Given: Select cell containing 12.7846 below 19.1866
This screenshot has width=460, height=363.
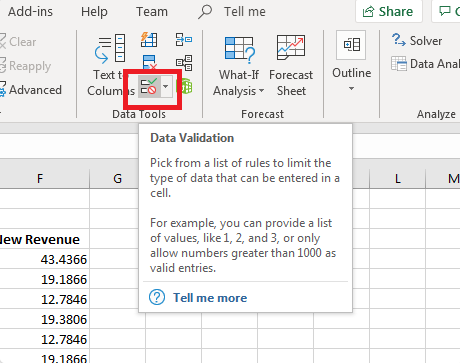Looking at the screenshot, I should tap(44, 299).
